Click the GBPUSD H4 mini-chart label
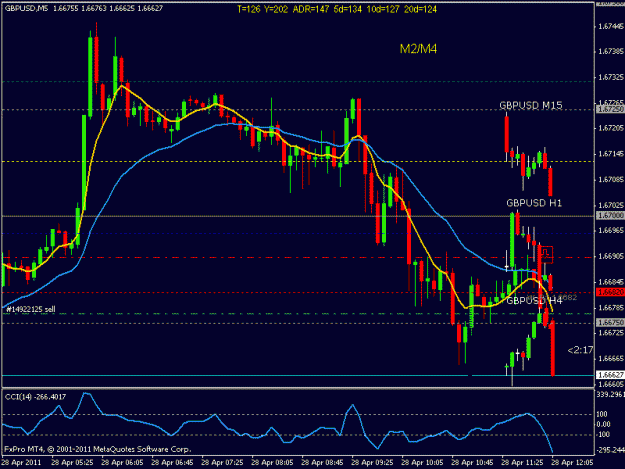The height and width of the screenshot is (469, 625). 534,300
